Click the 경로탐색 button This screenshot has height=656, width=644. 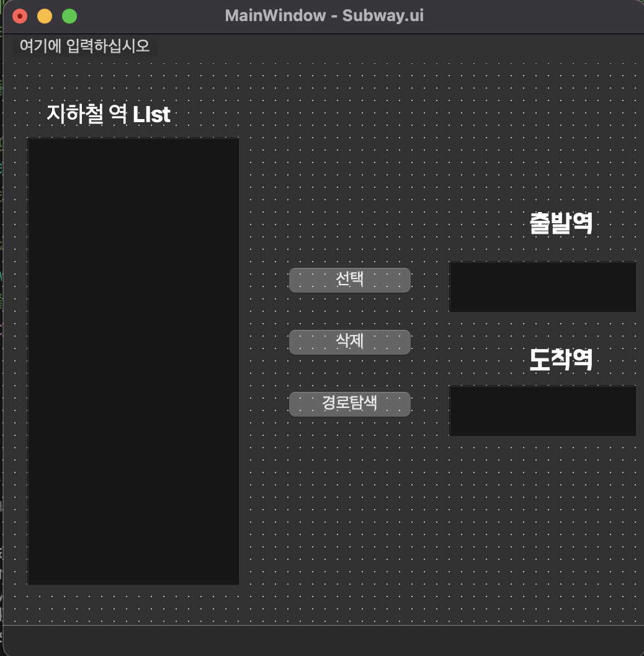click(350, 404)
